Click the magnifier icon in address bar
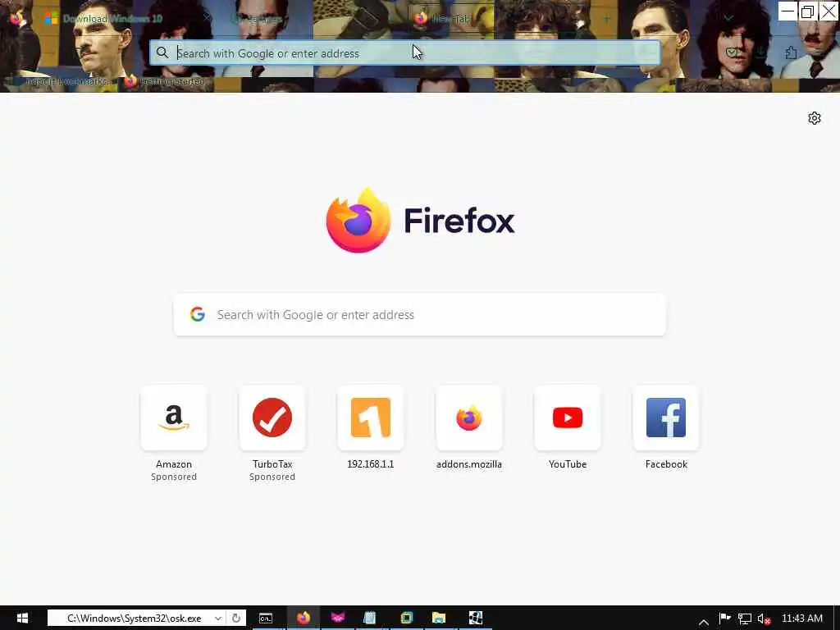The image size is (840, 630). (162, 52)
